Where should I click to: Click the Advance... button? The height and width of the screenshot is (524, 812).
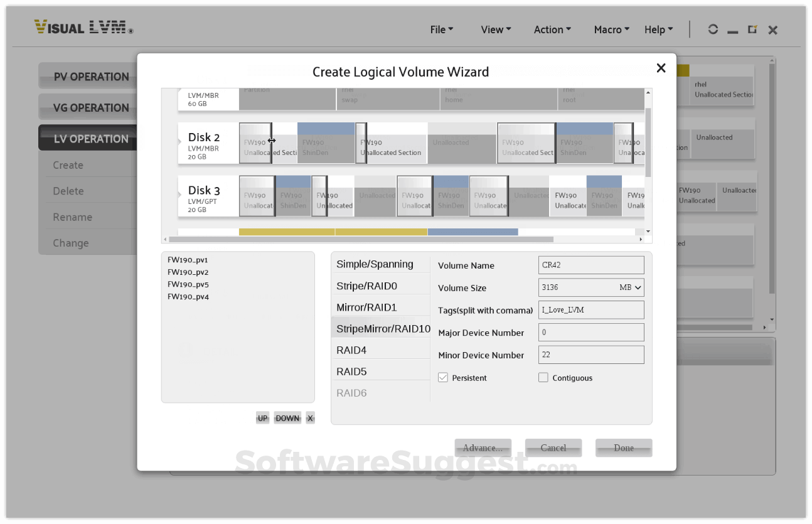tap(483, 447)
